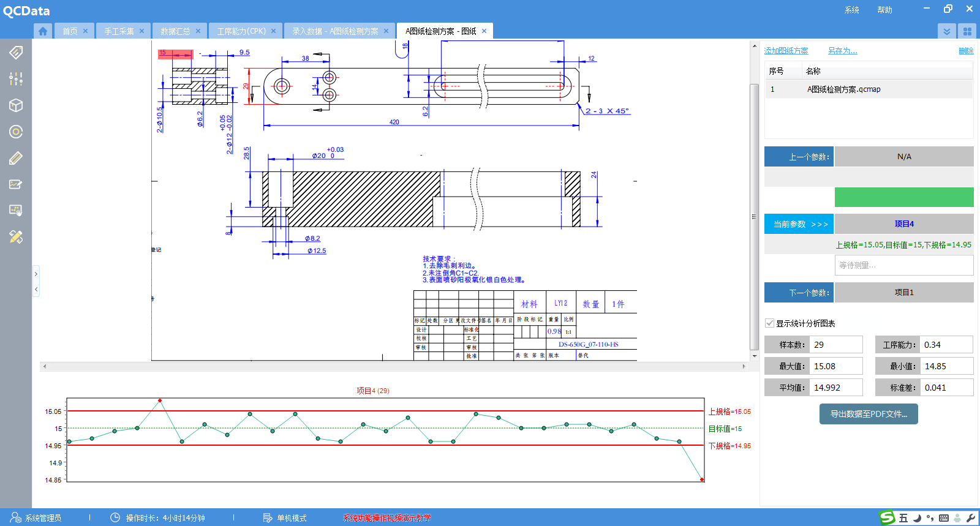Viewport: 980px width, 526px height.
Task: Close the 录入数据 - A图纸检测方案 tab
Action: click(x=386, y=31)
